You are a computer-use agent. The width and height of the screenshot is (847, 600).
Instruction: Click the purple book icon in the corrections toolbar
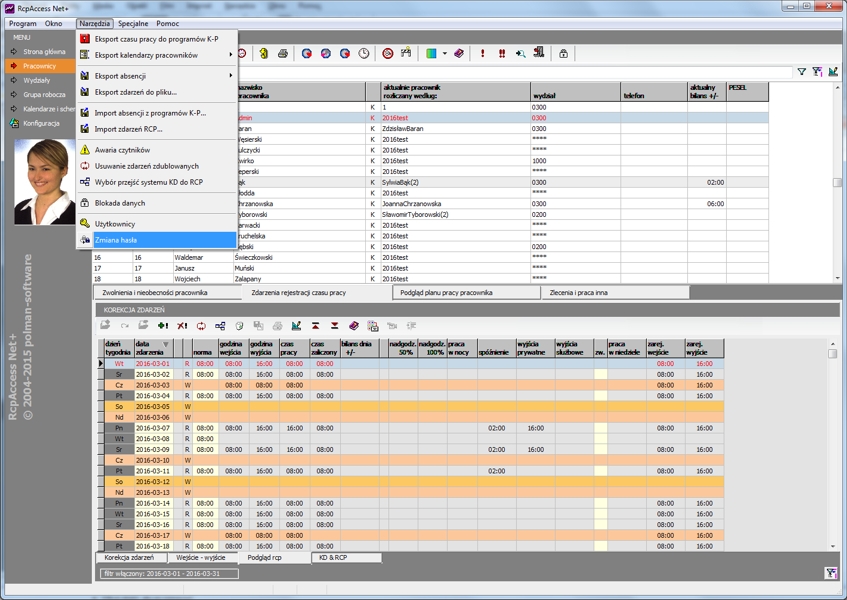coord(353,326)
